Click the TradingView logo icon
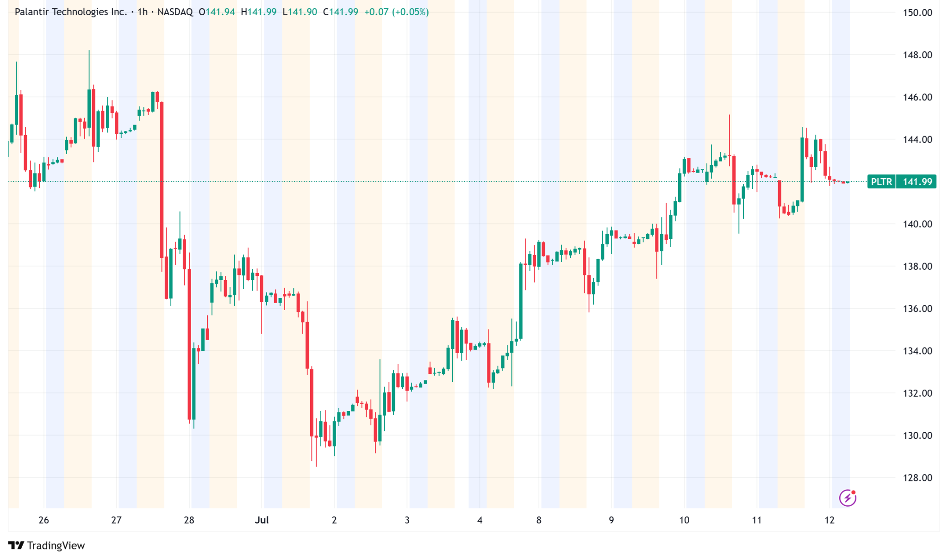Viewport: 948px width, 560px height. tap(16, 546)
